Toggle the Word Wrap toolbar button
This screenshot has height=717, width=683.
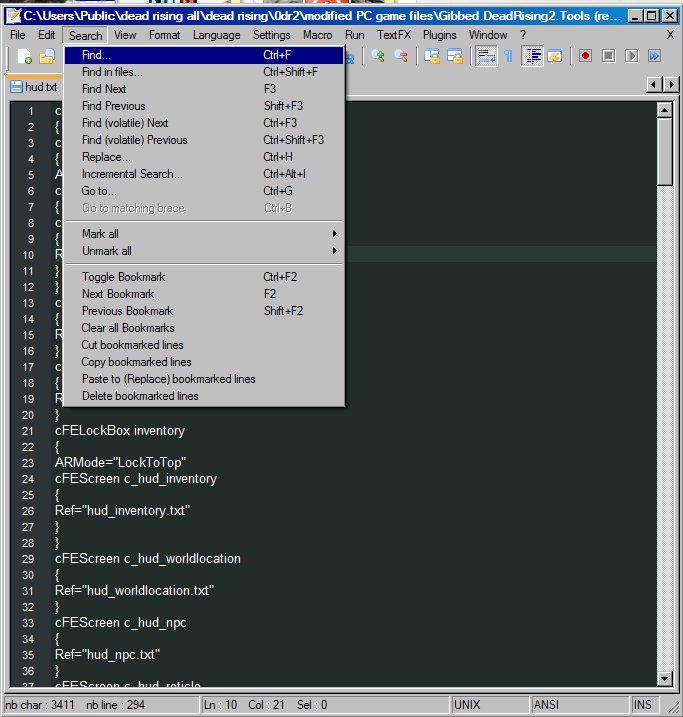(486, 56)
